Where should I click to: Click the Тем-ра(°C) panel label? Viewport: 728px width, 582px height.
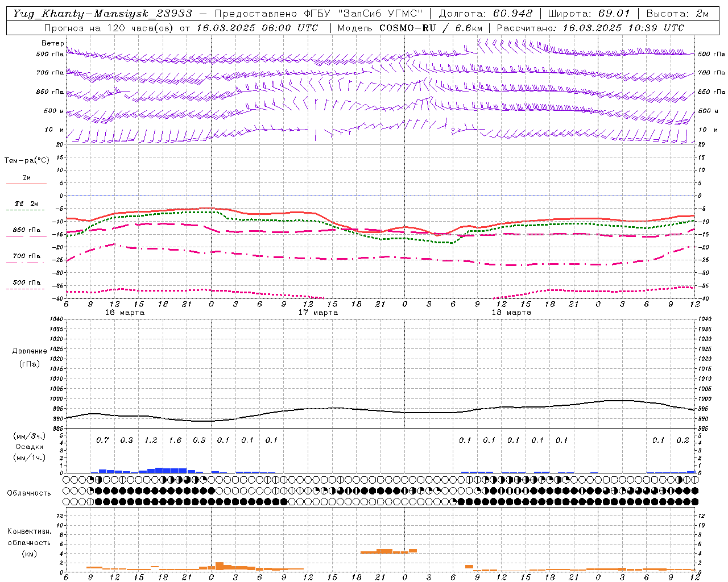click(27, 161)
